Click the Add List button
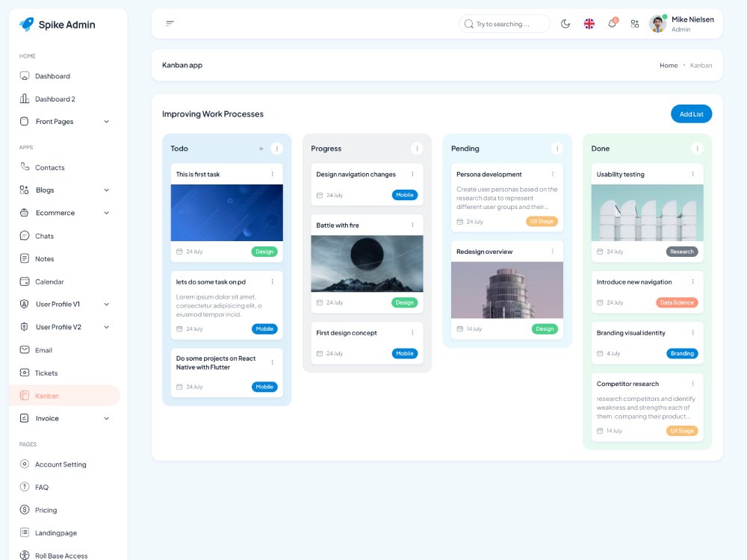Viewport: 747px width, 560px height. click(691, 113)
